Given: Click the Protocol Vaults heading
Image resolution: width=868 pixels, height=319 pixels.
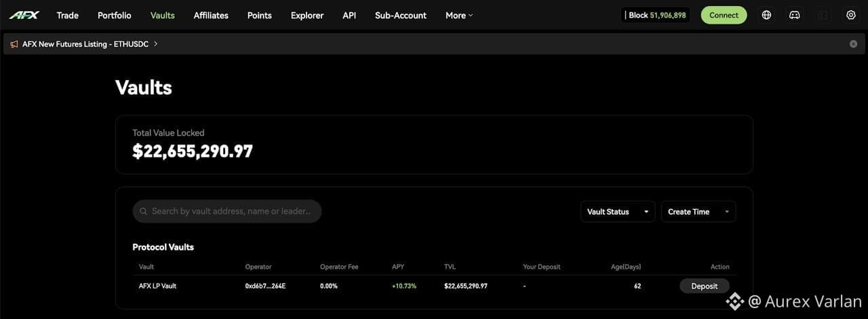Looking at the screenshot, I should tap(163, 247).
